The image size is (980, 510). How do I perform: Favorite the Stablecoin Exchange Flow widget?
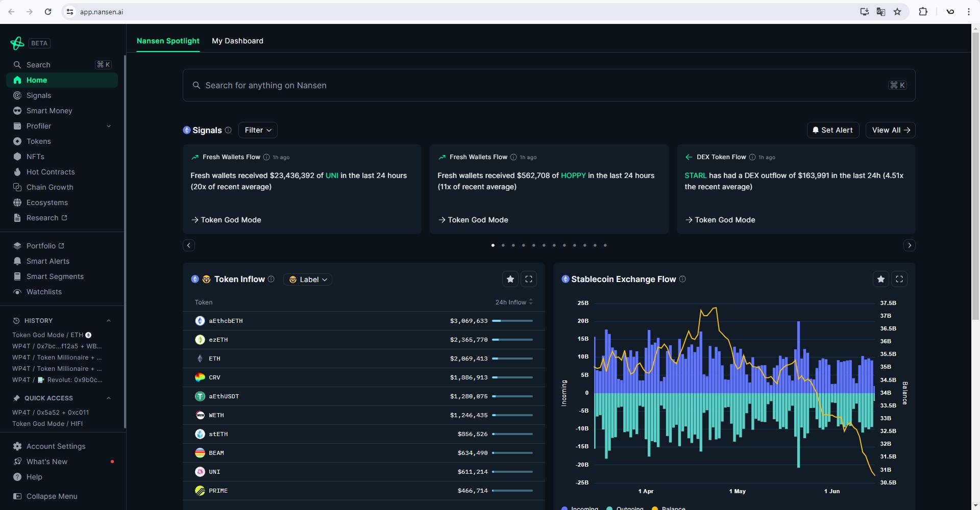(880, 279)
